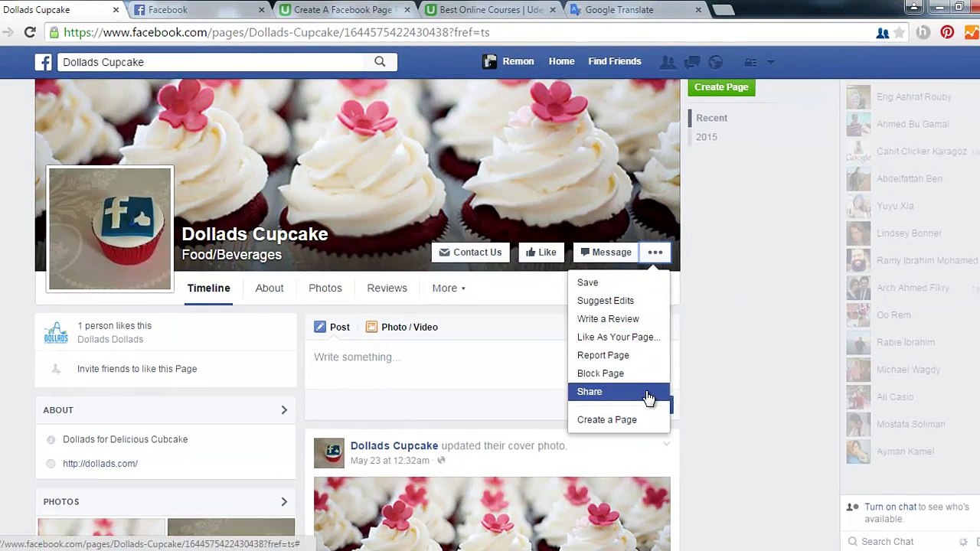Screen dimensions: 980x551
Task: Click the green Create Page button
Action: 721,87
